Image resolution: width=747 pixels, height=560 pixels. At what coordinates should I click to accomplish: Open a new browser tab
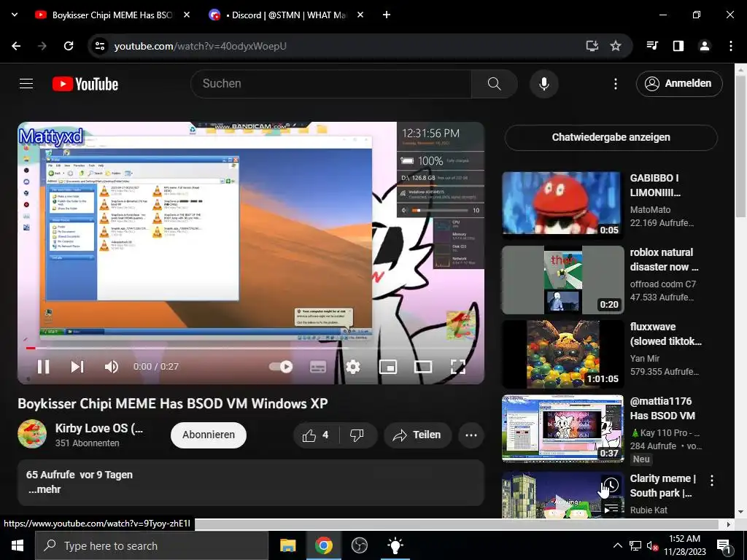[x=387, y=15]
